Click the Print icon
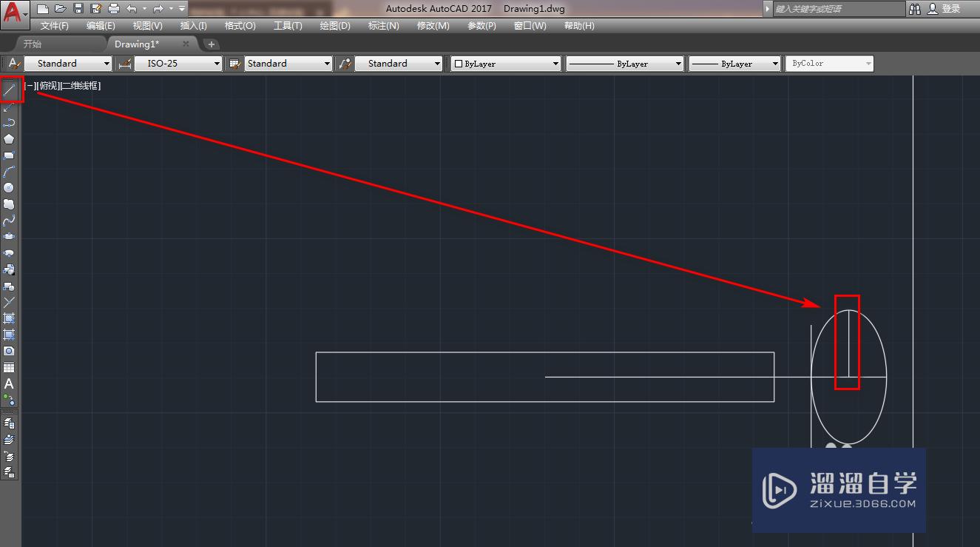Viewport: 980px width, 547px height. [x=114, y=9]
